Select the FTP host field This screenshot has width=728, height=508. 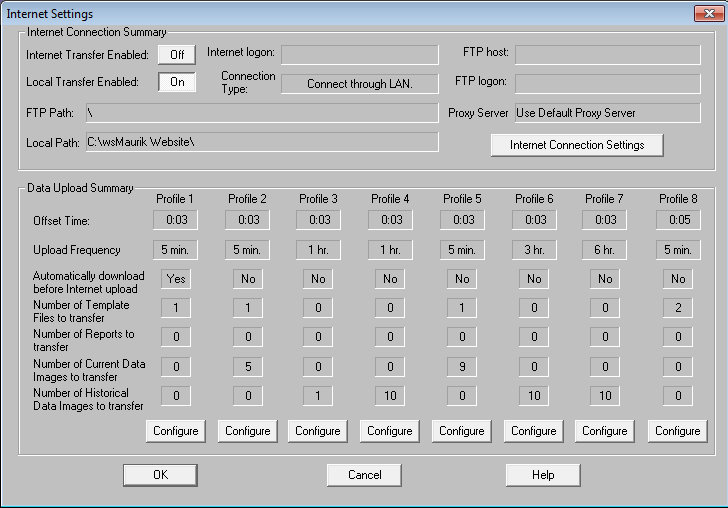click(x=607, y=54)
